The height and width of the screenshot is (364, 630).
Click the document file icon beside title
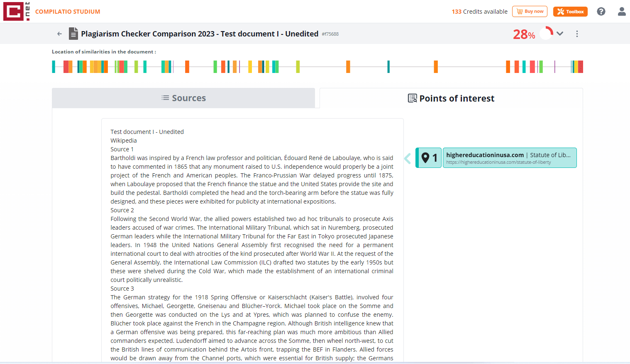[x=73, y=34]
